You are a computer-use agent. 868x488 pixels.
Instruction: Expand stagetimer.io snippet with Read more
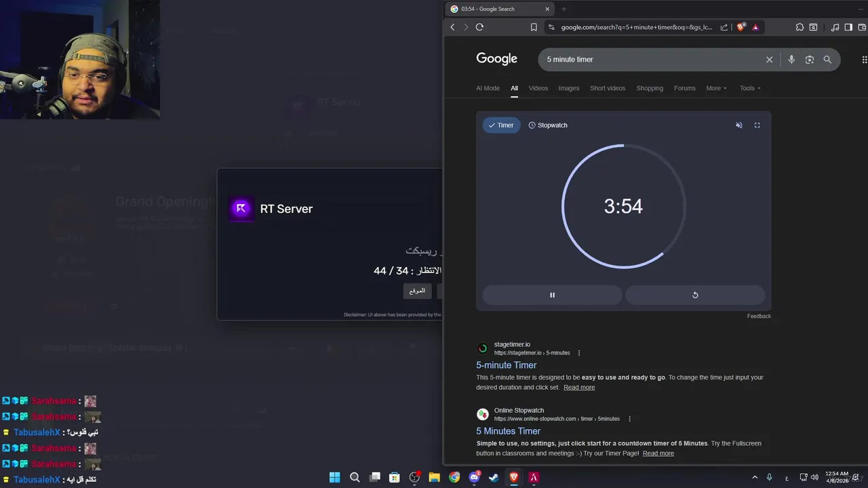pyautogui.click(x=579, y=388)
